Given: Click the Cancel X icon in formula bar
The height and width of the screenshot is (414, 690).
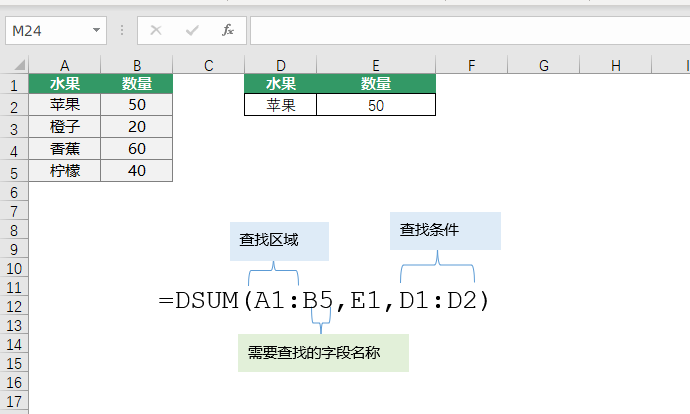Looking at the screenshot, I should click(156, 30).
